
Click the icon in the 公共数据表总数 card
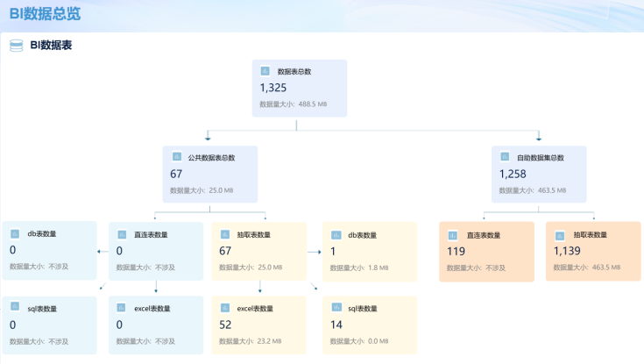[x=176, y=157]
